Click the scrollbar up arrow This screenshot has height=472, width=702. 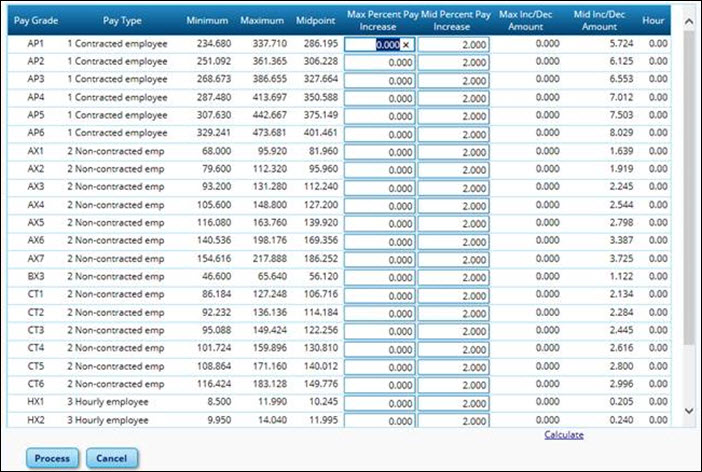tap(689, 22)
